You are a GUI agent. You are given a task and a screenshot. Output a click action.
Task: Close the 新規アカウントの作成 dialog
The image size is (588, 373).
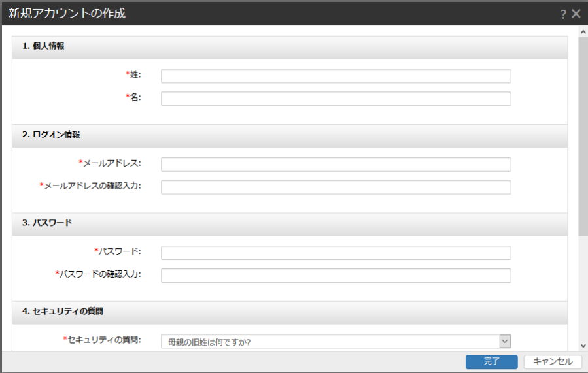(576, 14)
